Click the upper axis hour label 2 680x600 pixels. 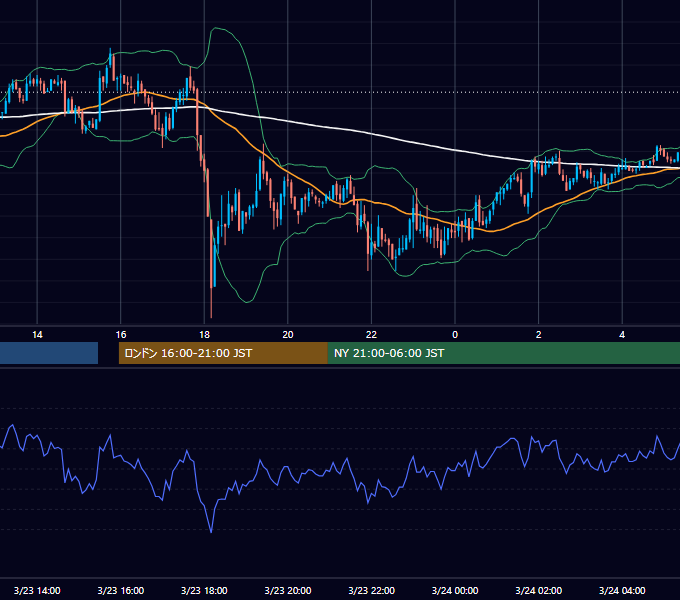click(539, 335)
